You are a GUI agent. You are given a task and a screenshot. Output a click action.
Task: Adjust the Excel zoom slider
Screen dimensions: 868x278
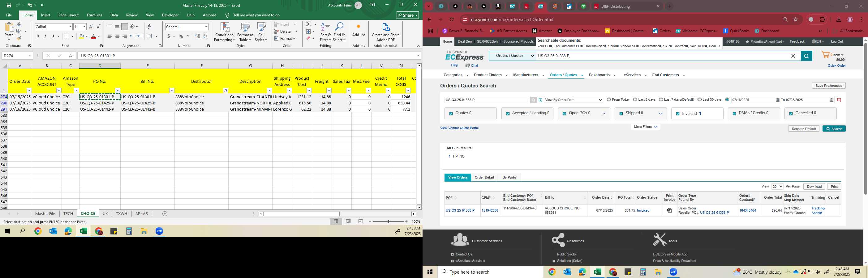click(x=388, y=221)
